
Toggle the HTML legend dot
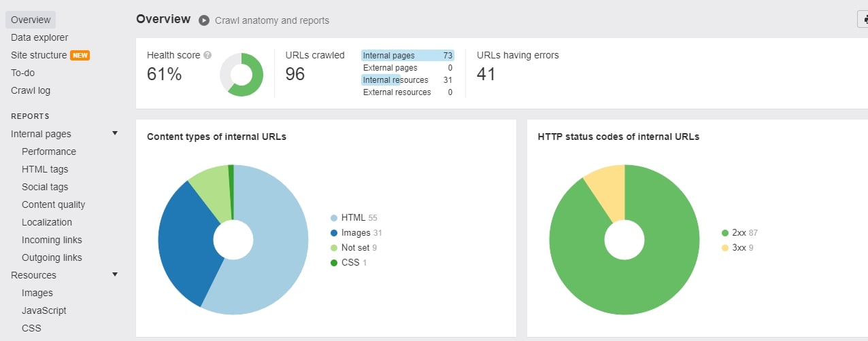[334, 218]
